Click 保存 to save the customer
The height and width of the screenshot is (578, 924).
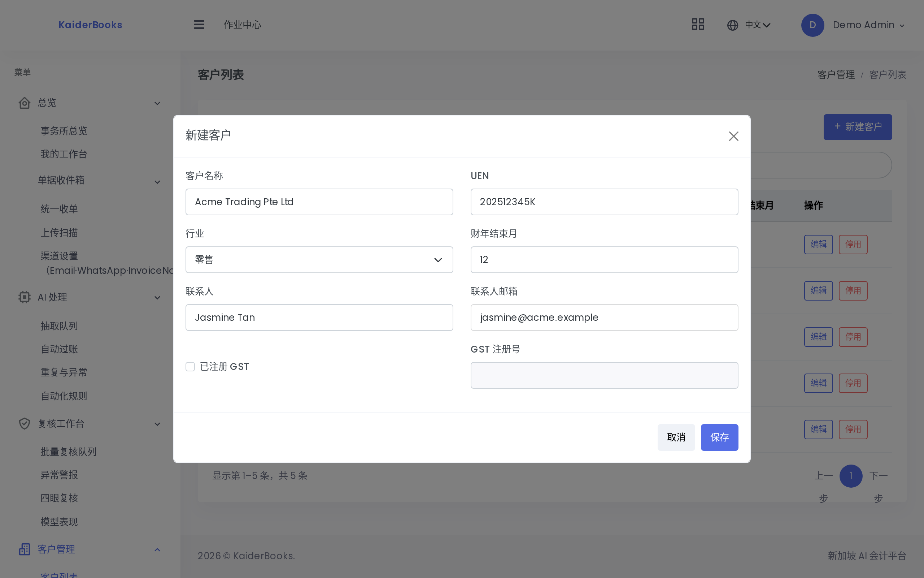click(719, 437)
